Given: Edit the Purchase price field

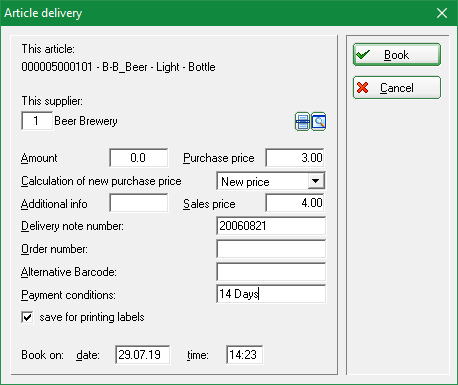Looking at the screenshot, I should (295, 158).
